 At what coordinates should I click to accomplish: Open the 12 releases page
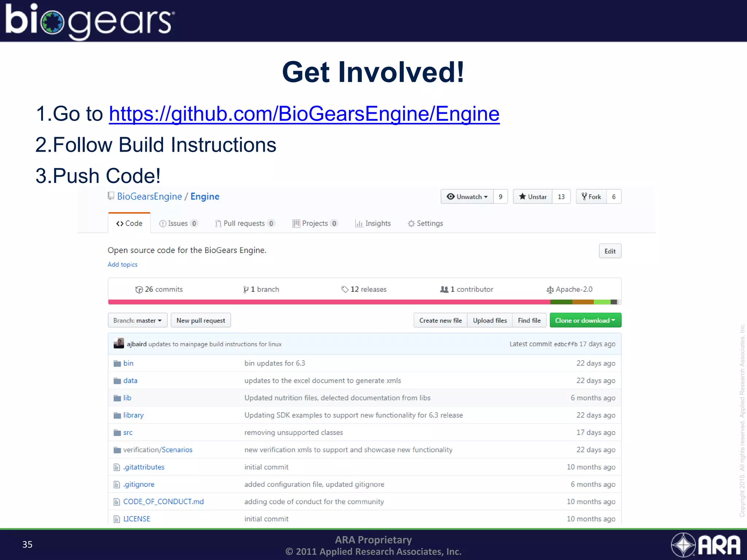[x=364, y=289]
